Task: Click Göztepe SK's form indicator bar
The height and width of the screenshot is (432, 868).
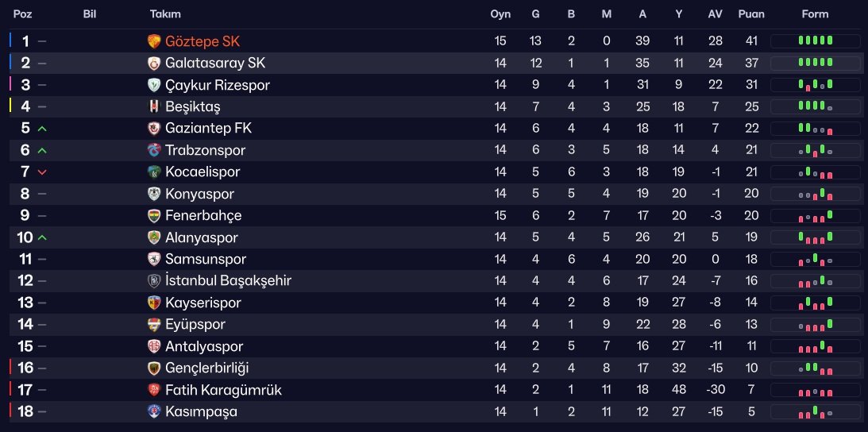Action: pos(816,41)
